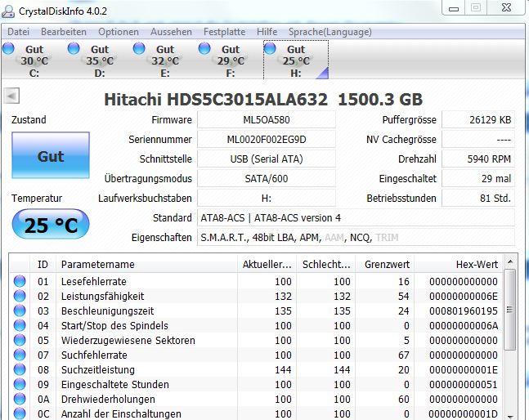The height and width of the screenshot is (420, 529).
Task: Click hex value 000801960195
Action: (464, 311)
